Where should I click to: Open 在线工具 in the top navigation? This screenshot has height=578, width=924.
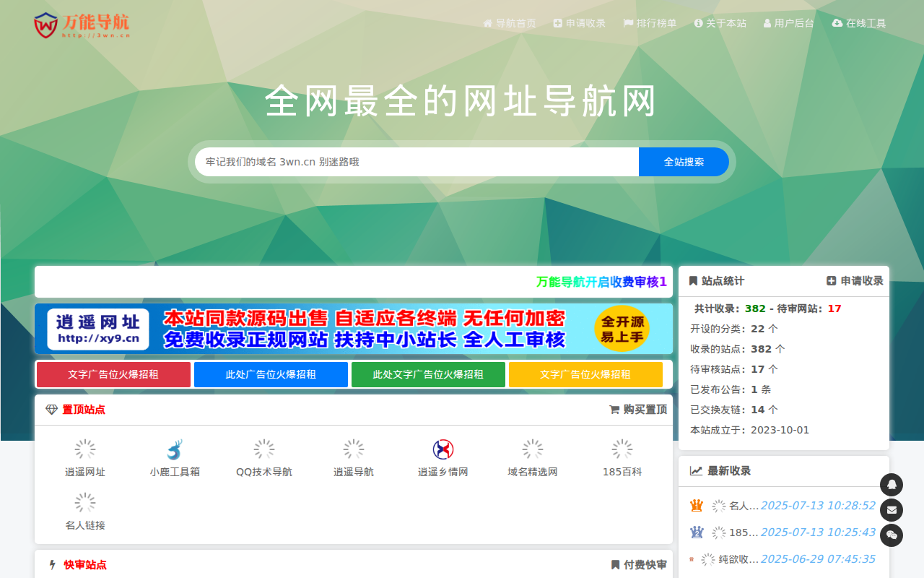pos(859,23)
